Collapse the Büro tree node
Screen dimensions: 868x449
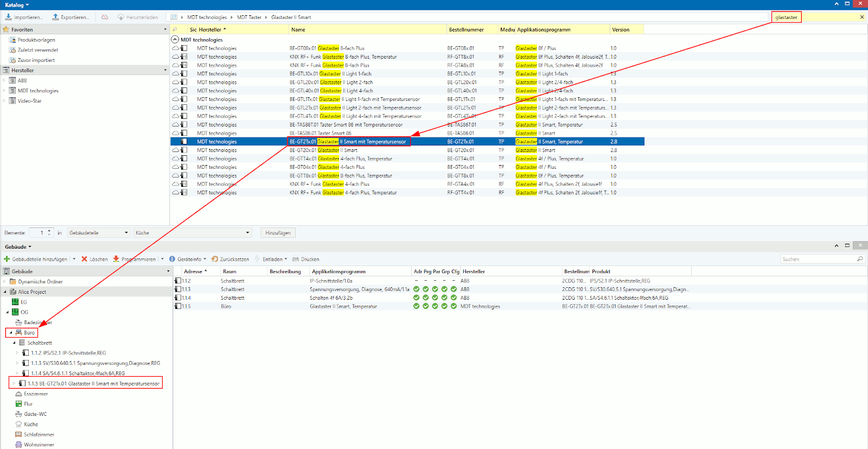(11, 333)
